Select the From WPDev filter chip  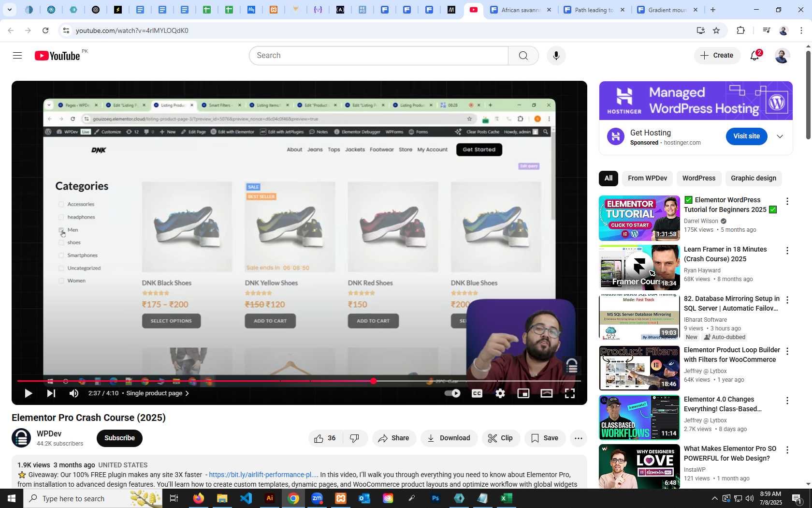[647, 179]
